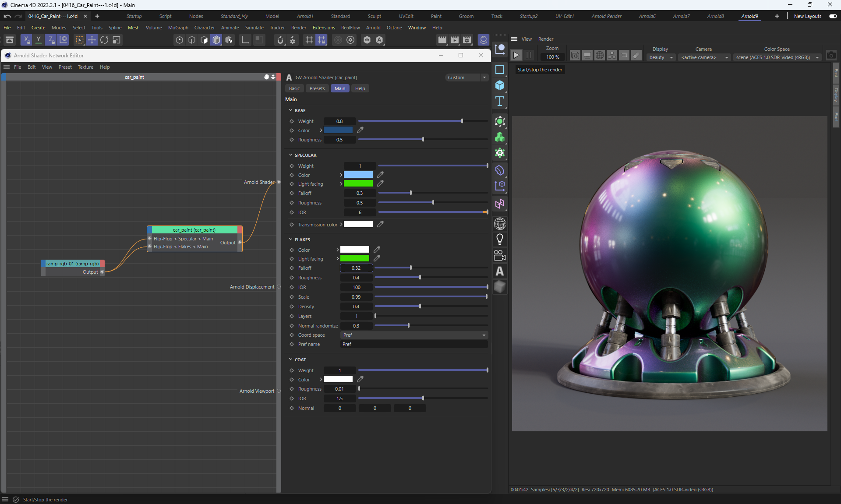Click the Camera object icon in sidebar
The height and width of the screenshot is (504, 841).
pos(500,255)
